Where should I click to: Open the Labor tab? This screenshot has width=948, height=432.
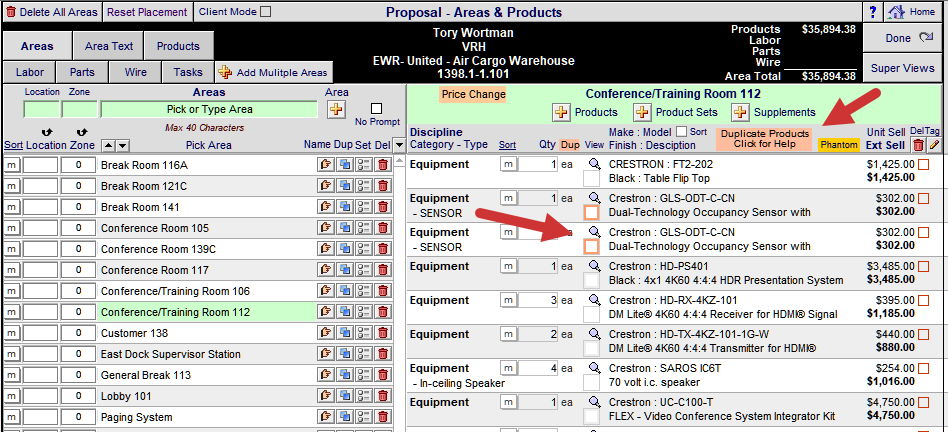point(30,72)
